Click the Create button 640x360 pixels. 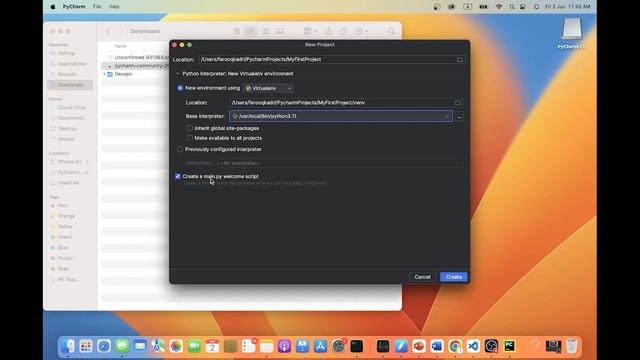[454, 277]
